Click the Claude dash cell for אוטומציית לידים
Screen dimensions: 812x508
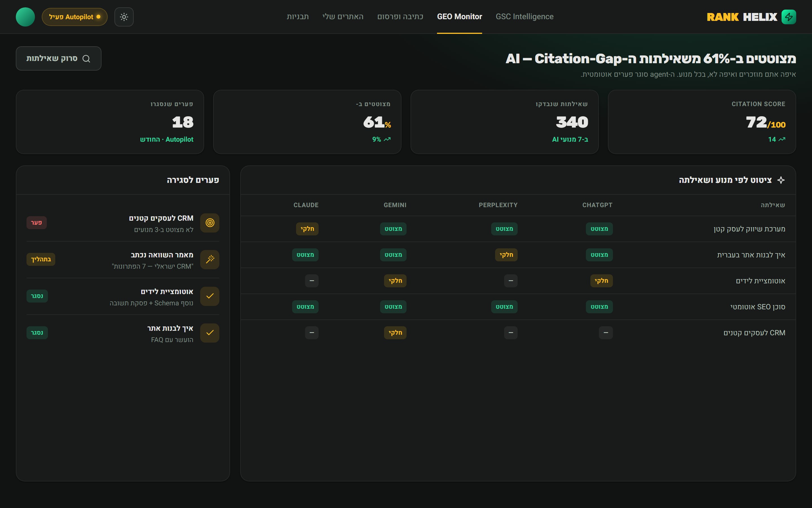pyautogui.click(x=312, y=281)
